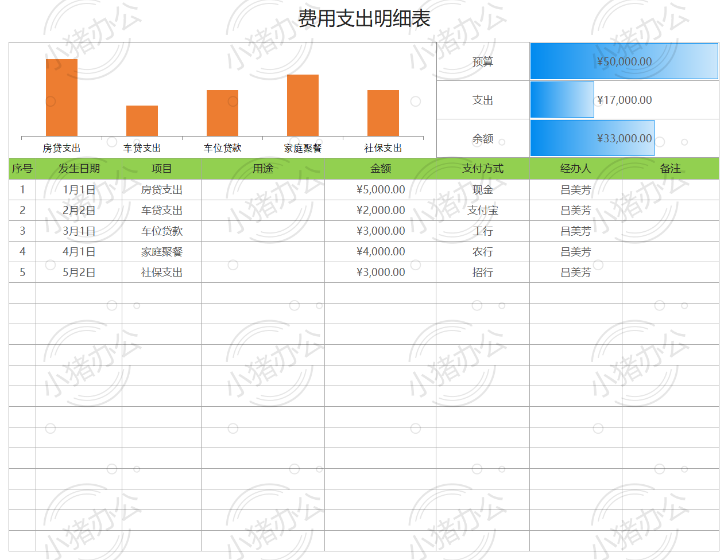The image size is (728, 560).
Task: Select the 项目 column header
Action: [x=161, y=169]
